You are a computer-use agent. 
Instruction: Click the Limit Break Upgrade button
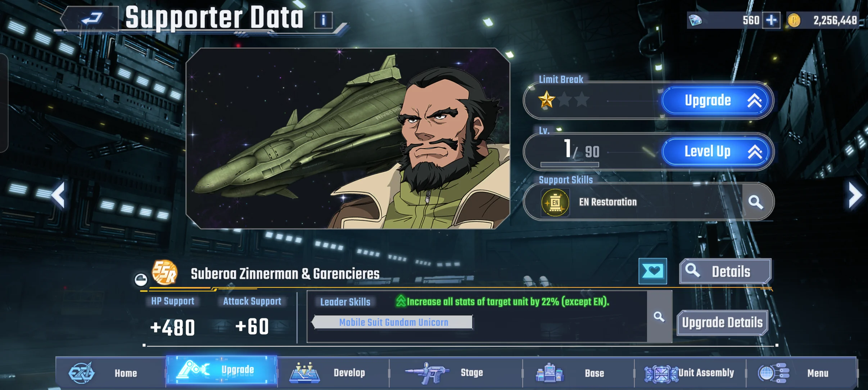coord(716,101)
